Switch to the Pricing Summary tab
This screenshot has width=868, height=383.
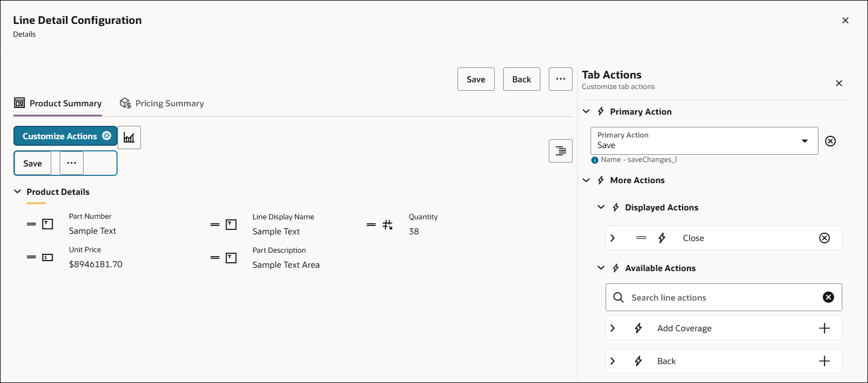tap(161, 103)
